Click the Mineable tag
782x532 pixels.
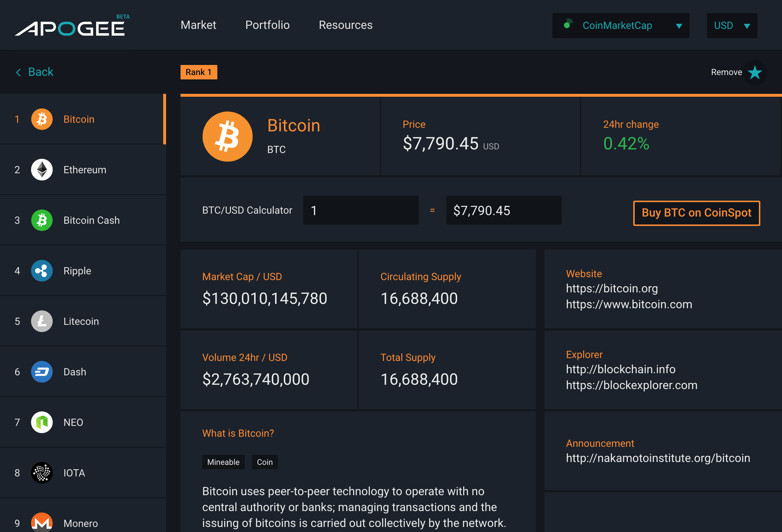click(x=223, y=462)
